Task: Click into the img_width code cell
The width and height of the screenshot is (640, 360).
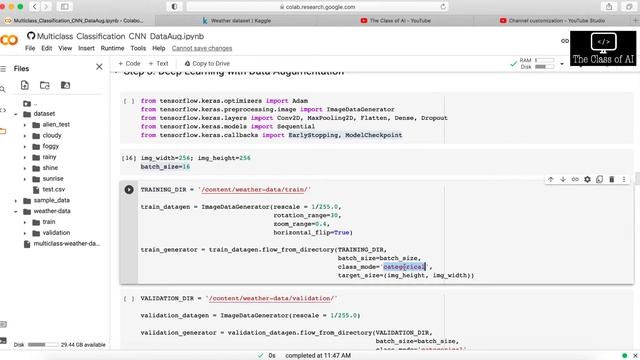Action: 376,162
